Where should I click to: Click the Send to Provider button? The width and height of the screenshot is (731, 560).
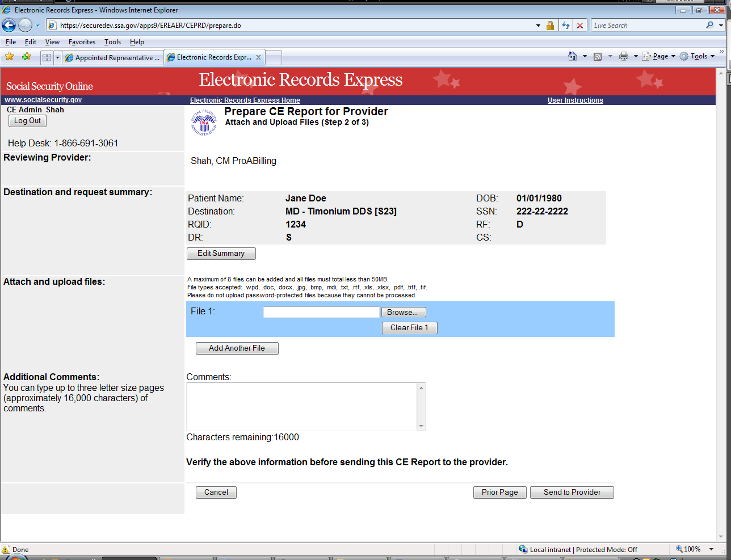572,492
